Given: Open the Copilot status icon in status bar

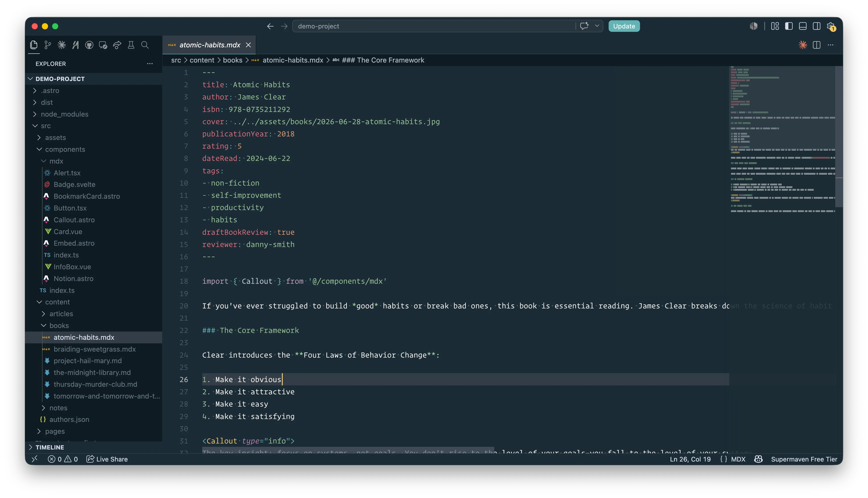Looking at the screenshot, I should coord(759,459).
